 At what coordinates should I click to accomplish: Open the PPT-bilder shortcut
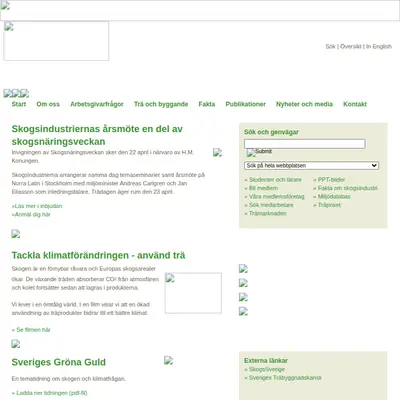tap(331, 180)
